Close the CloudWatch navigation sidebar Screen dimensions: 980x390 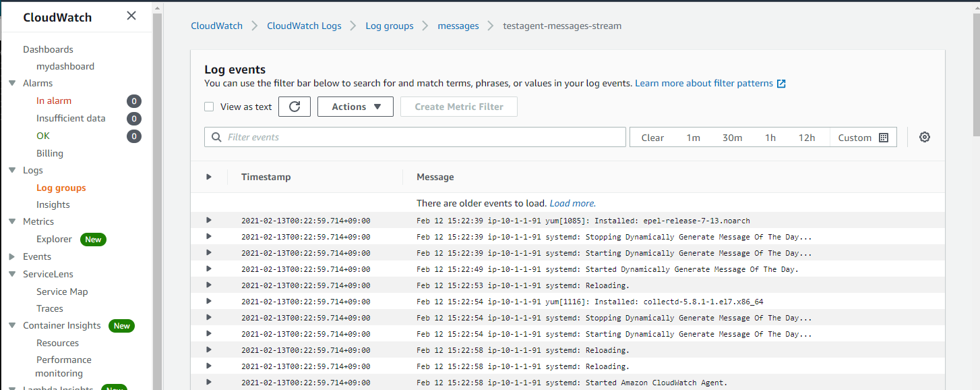[131, 15]
